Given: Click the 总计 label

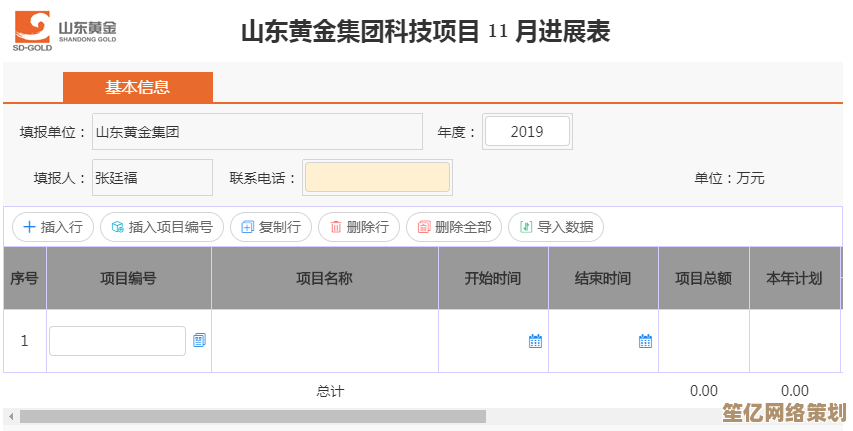Looking at the screenshot, I should click(x=330, y=391).
